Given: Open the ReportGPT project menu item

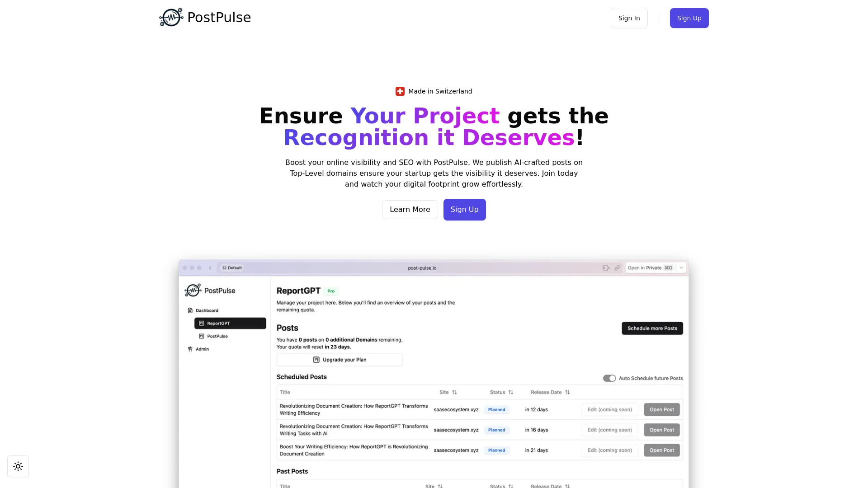Looking at the screenshot, I should tap(230, 323).
